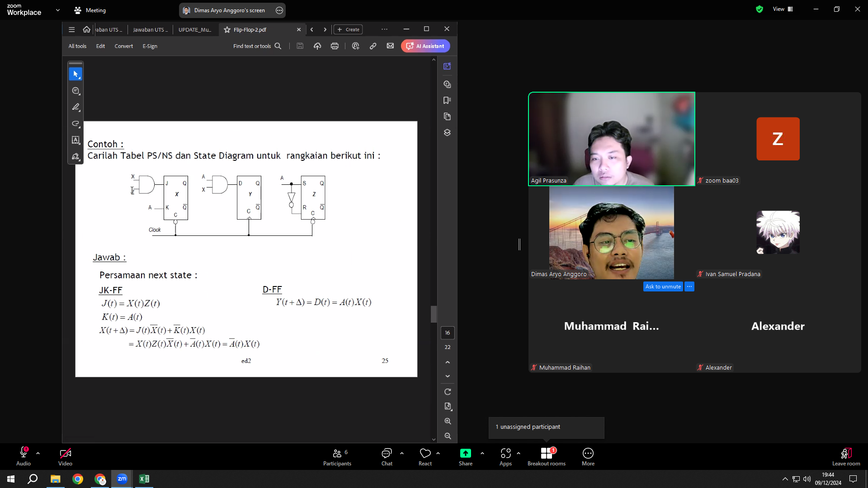The height and width of the screenshot is (488, 868).
Task: Open Breakout rooms
Action: 547,457
